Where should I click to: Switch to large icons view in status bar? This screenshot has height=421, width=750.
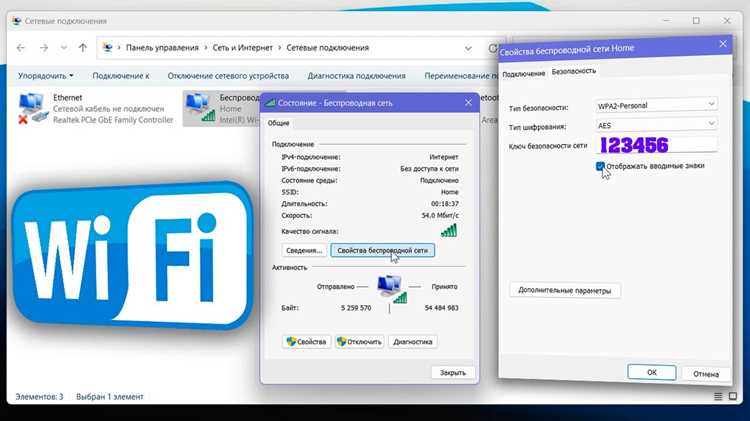point(733,396)
